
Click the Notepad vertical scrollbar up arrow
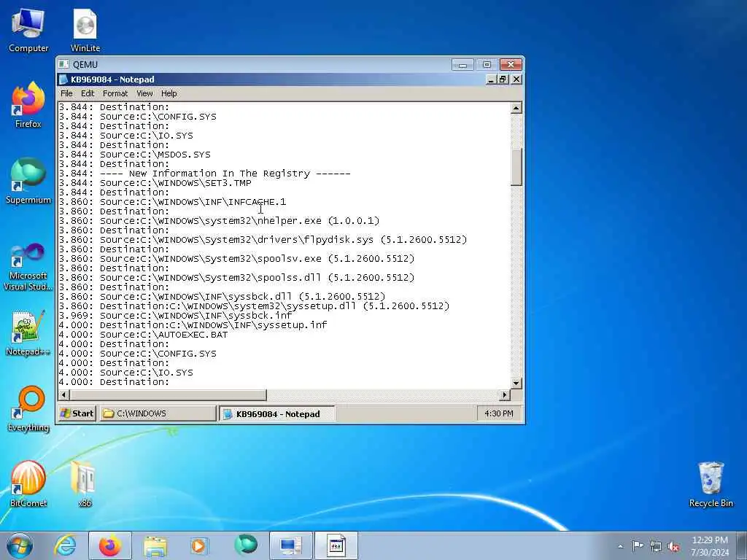pos(516,108)
